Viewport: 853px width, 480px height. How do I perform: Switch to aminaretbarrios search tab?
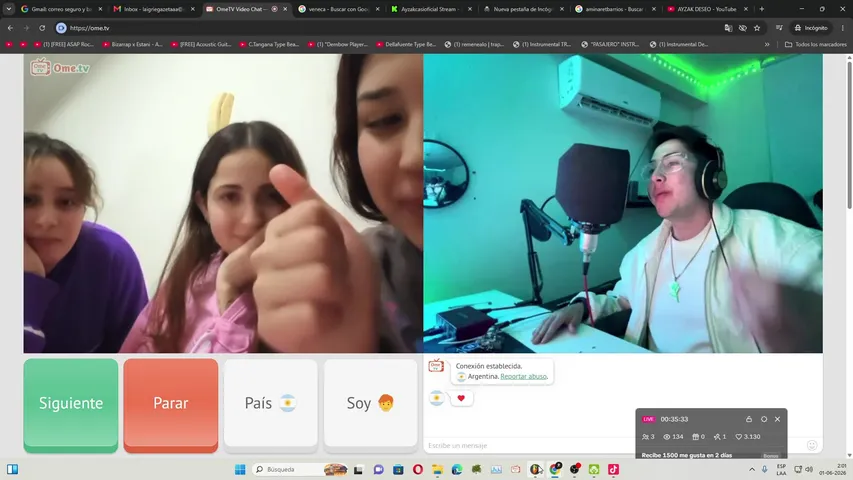(616, 9)
